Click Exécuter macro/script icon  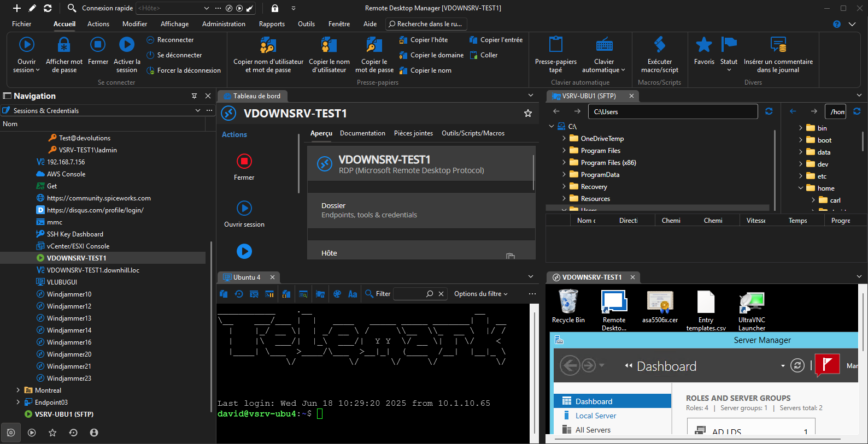click(x=660, y=44)
